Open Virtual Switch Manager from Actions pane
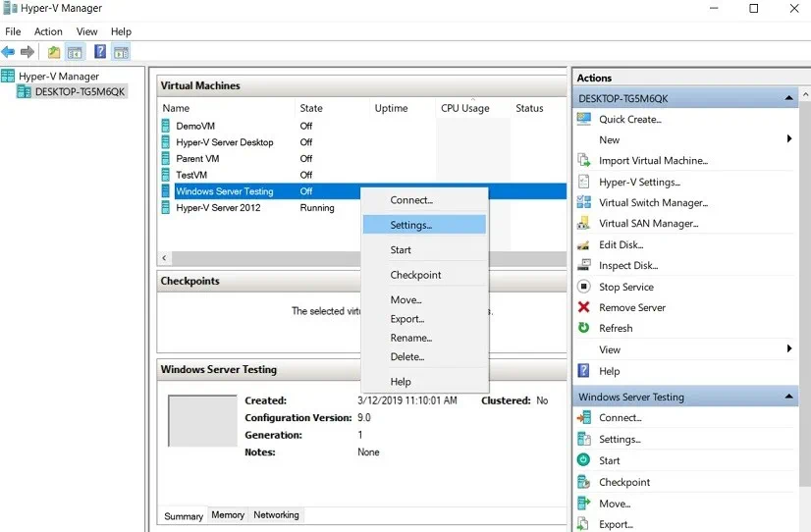 click(x=653, y=203)
